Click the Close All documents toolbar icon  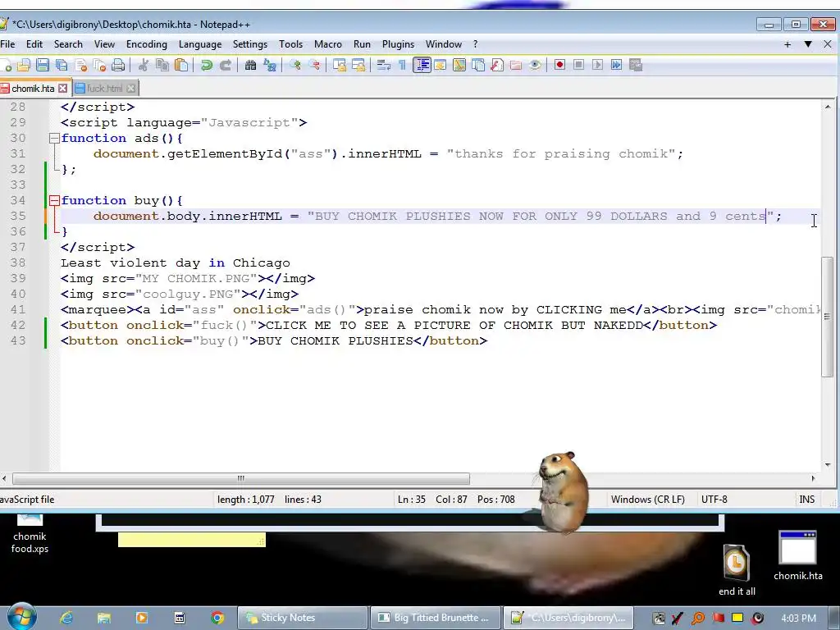pos(99,66)
